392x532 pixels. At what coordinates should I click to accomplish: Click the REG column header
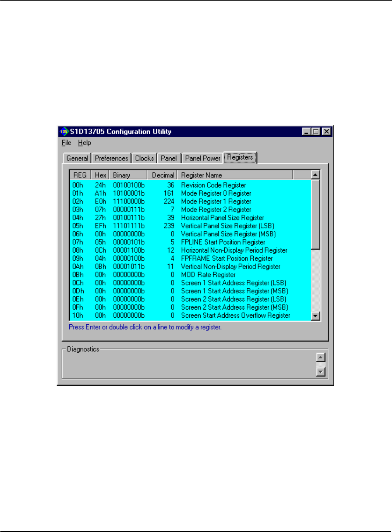click(80, 175)
